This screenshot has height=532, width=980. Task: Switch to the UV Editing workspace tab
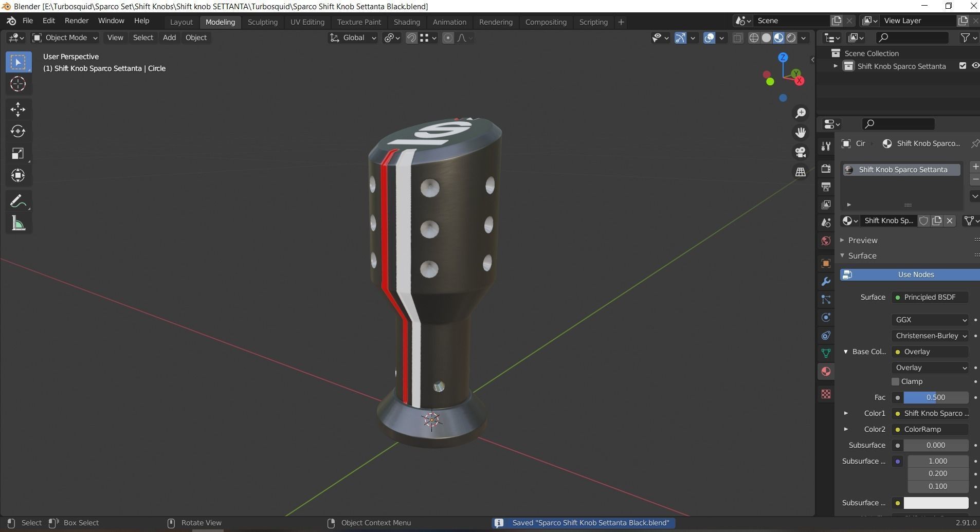pos(307,22)
